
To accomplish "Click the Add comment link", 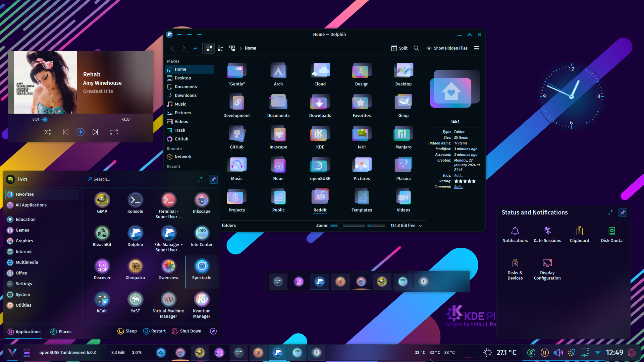I will click(x=459, y=187).
